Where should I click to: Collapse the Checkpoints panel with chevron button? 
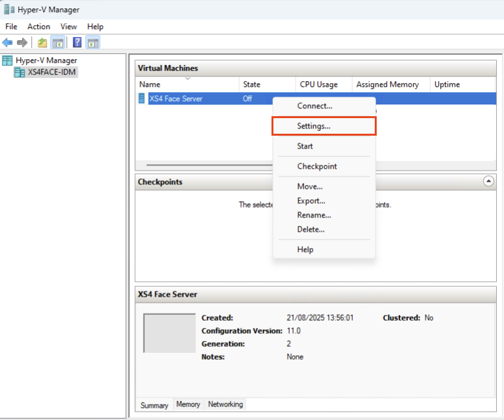coord(488,181)
